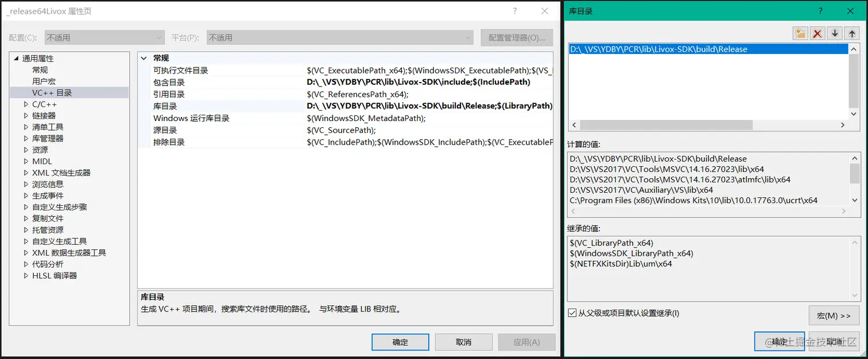Click the new line folder icon
This screenshot has width=868, height=359.
point(800,33)
